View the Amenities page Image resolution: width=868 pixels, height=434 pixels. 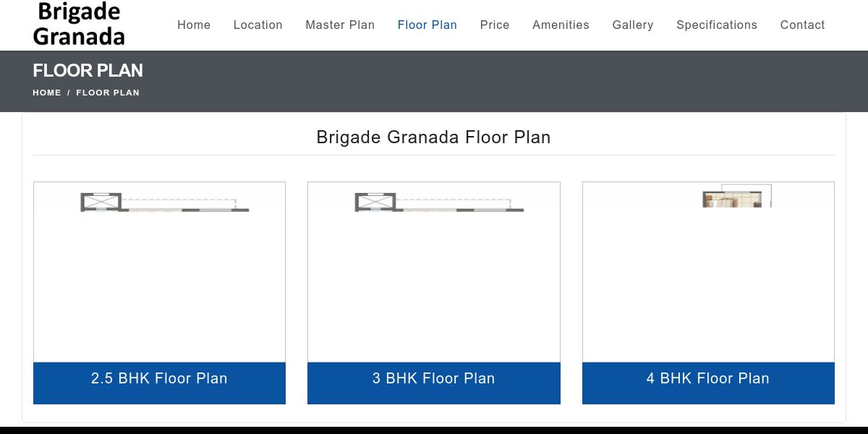click(561, 25)
